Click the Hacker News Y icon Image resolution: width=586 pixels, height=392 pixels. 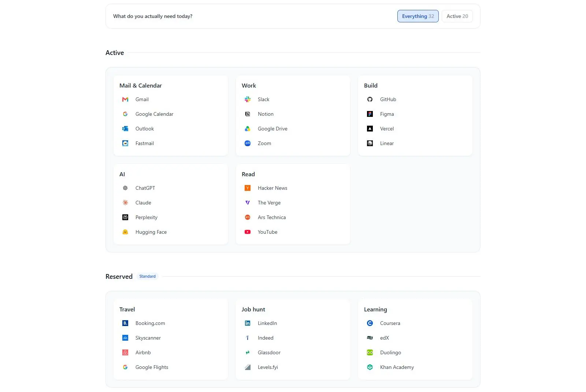(x=248, y=188)
